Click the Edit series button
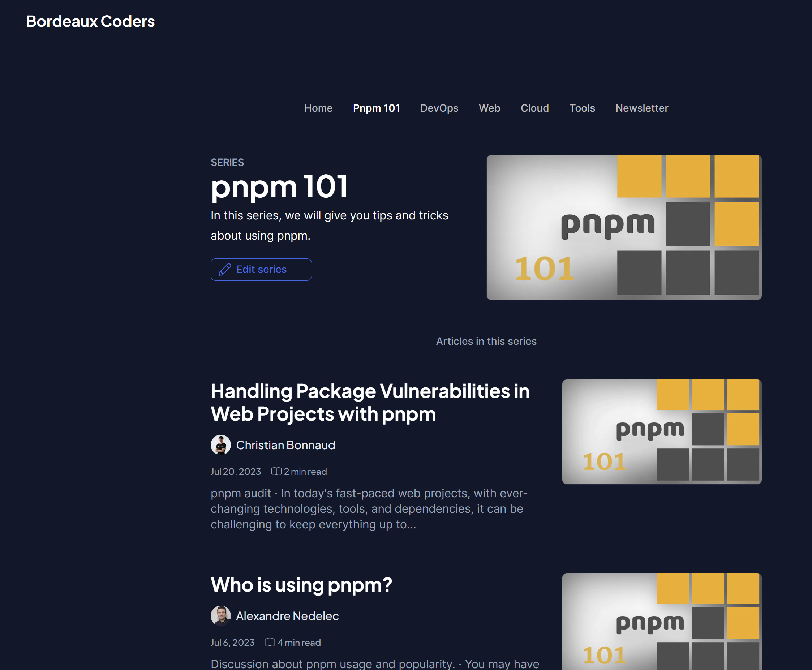Viewport: 812px width, 670px height. (261, 269)
